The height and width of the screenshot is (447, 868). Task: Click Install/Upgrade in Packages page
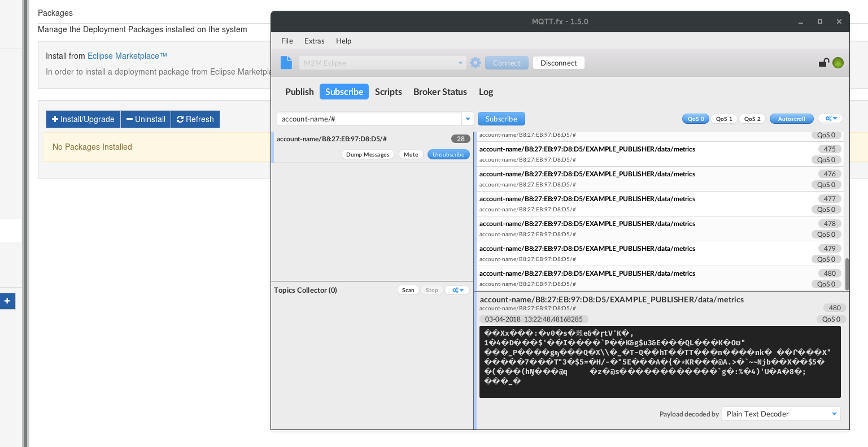click(x=83, y=119)
